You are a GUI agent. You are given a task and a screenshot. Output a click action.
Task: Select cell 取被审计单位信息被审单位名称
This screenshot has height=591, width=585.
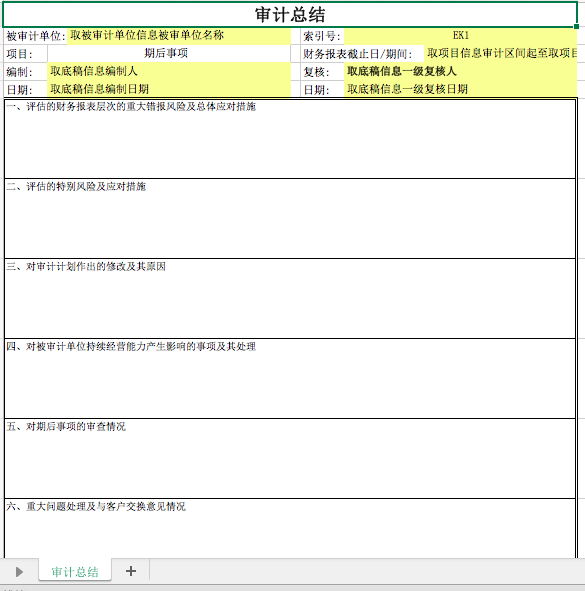coord(179,36)
